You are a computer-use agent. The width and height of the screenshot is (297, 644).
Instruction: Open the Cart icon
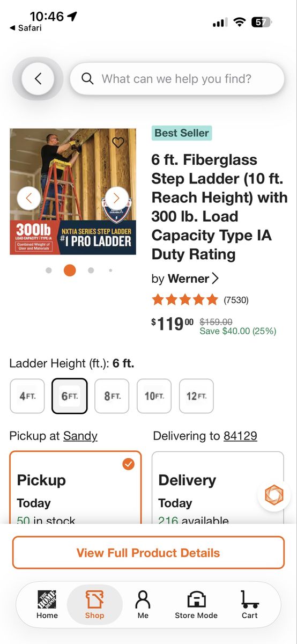249,604
